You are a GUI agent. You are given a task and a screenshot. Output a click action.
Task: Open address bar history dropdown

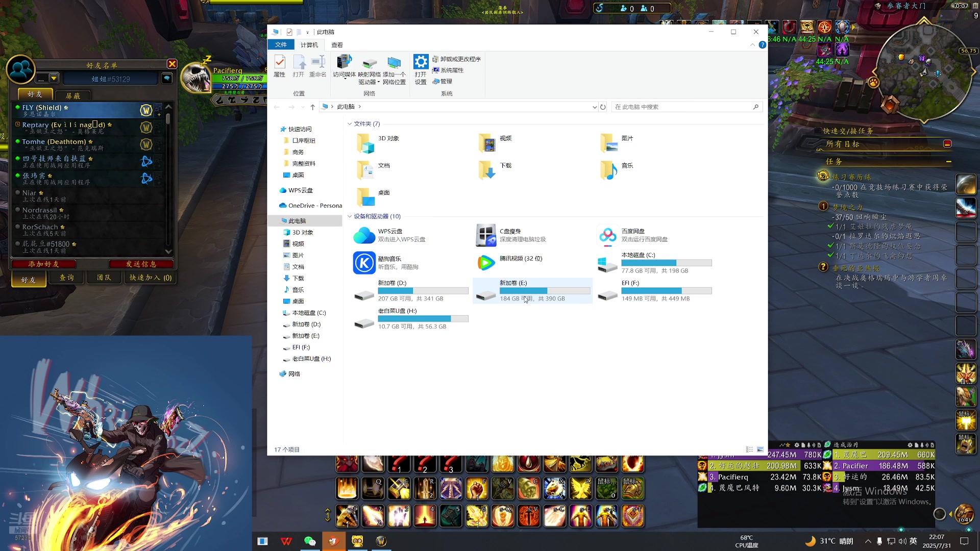[594, 107]
